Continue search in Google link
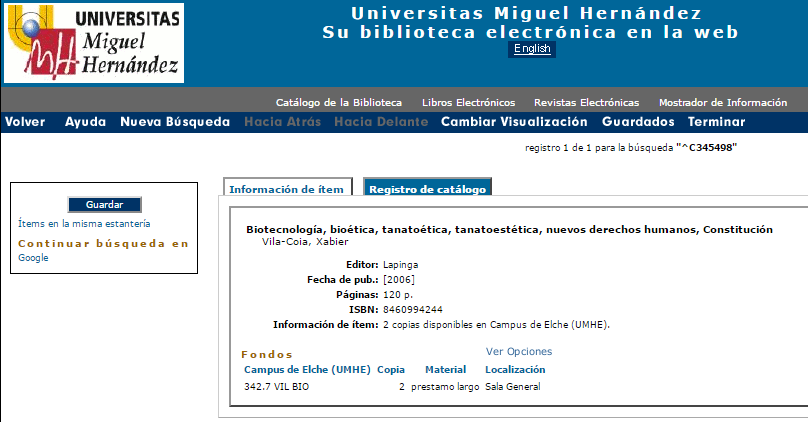The width and height of the screenshot is (808, 422). pyautogui.click(x=33, y=258)
